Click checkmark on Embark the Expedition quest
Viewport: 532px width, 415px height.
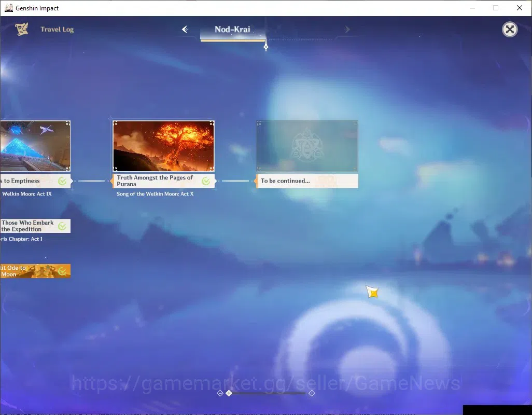pyautogui.click(x=62, y=226)
